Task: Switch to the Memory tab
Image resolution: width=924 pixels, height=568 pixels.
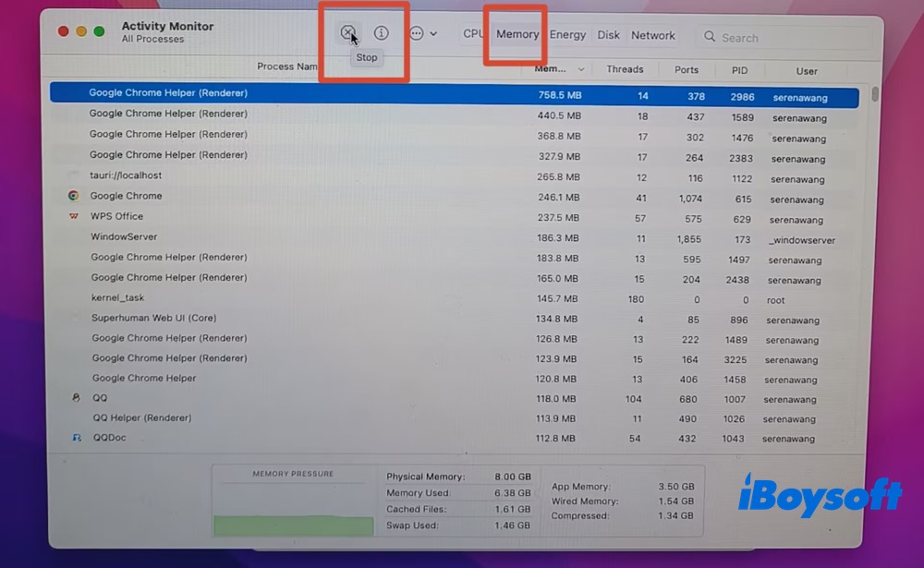Action: coord(517,34)
